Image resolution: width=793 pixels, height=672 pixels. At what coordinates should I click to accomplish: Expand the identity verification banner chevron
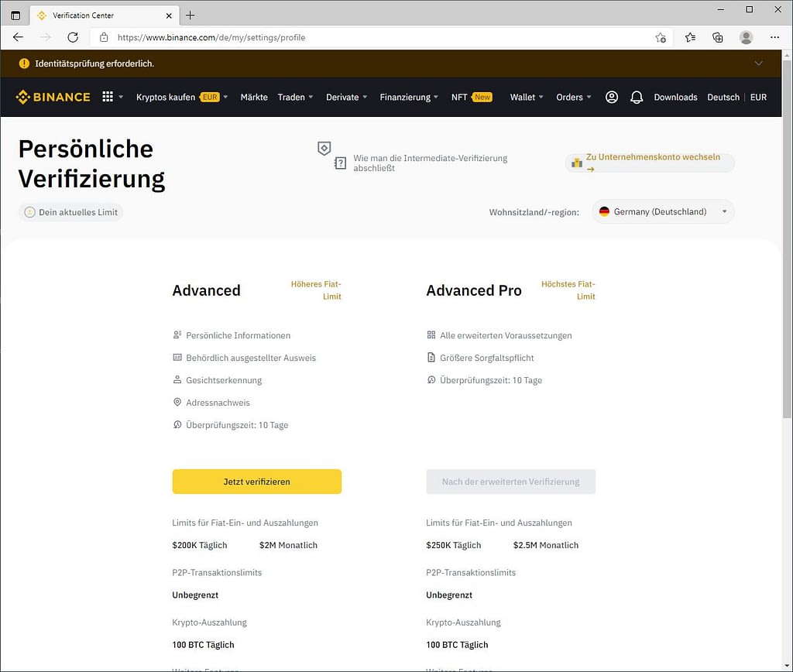click(758, 63)
